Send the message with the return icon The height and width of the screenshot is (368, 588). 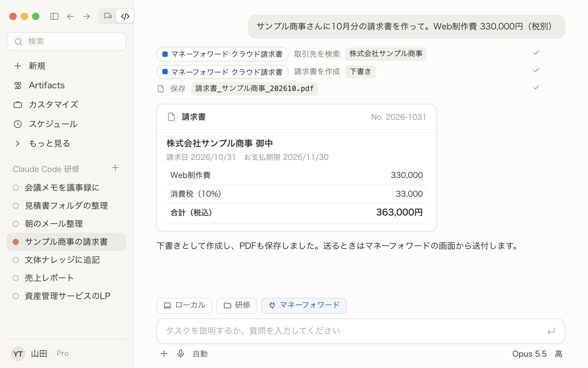(551, 331)
